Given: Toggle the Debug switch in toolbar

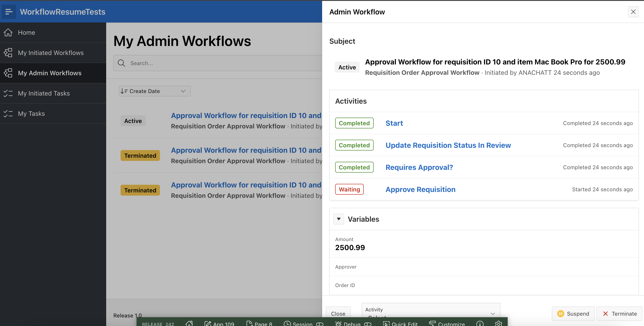Looking at the screenshot, I should tap(368, 324).
